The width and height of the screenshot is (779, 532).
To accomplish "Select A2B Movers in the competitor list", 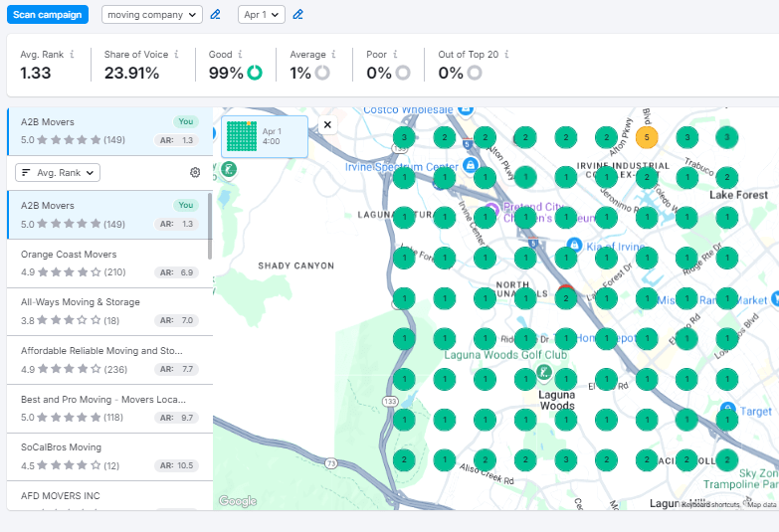I will (109, 215).
